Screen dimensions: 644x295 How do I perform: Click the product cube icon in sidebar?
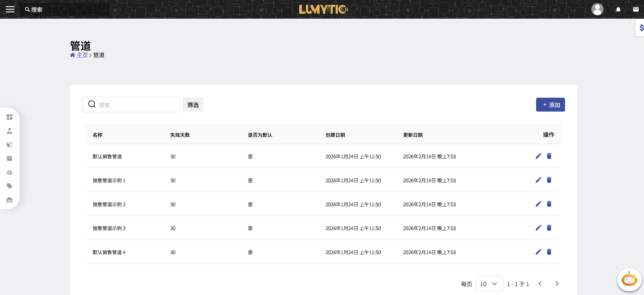click(9, 145)
